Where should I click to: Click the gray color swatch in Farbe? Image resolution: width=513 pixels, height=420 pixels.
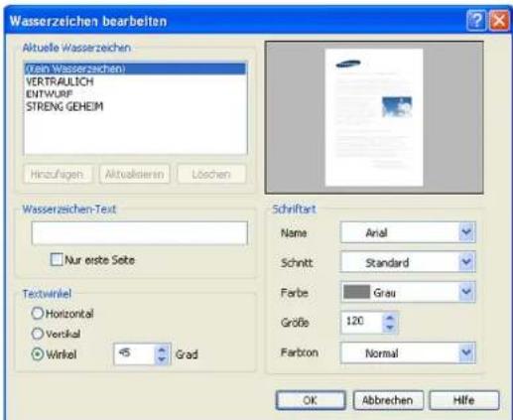point(356,292)
